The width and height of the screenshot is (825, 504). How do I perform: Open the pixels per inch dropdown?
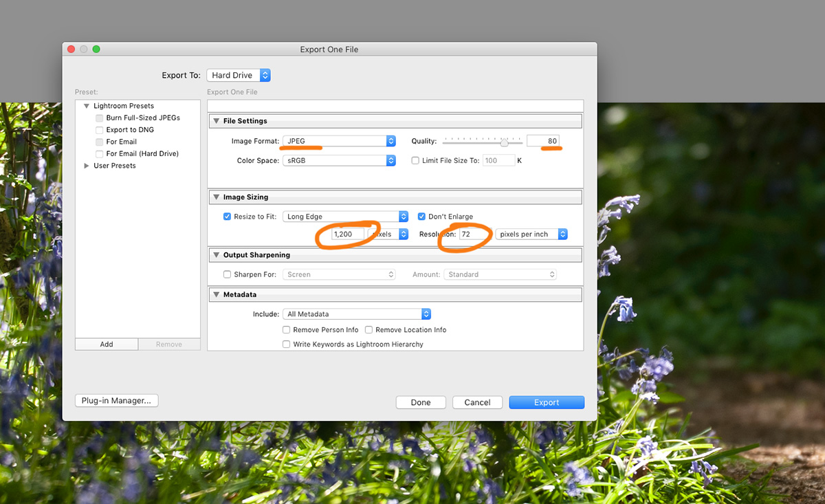531,234
